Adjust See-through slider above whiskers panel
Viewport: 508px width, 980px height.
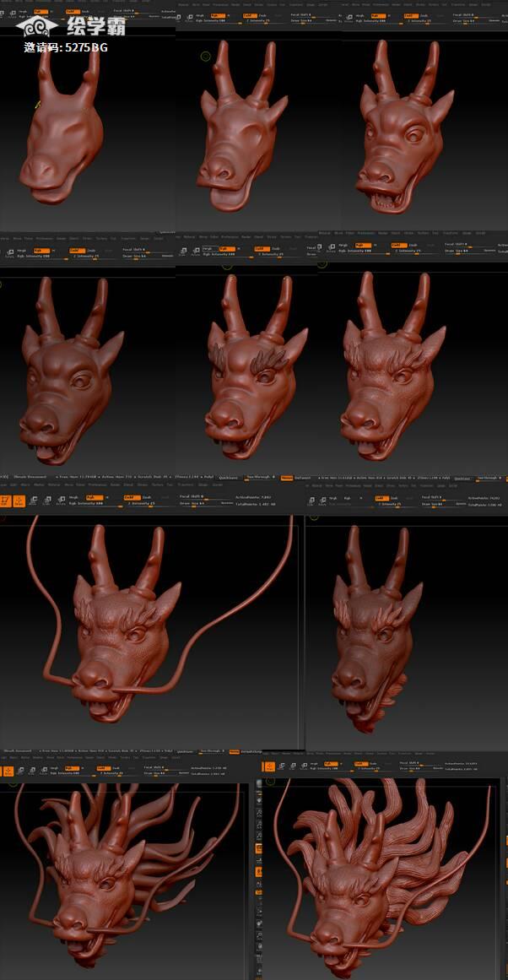[260, 477]
